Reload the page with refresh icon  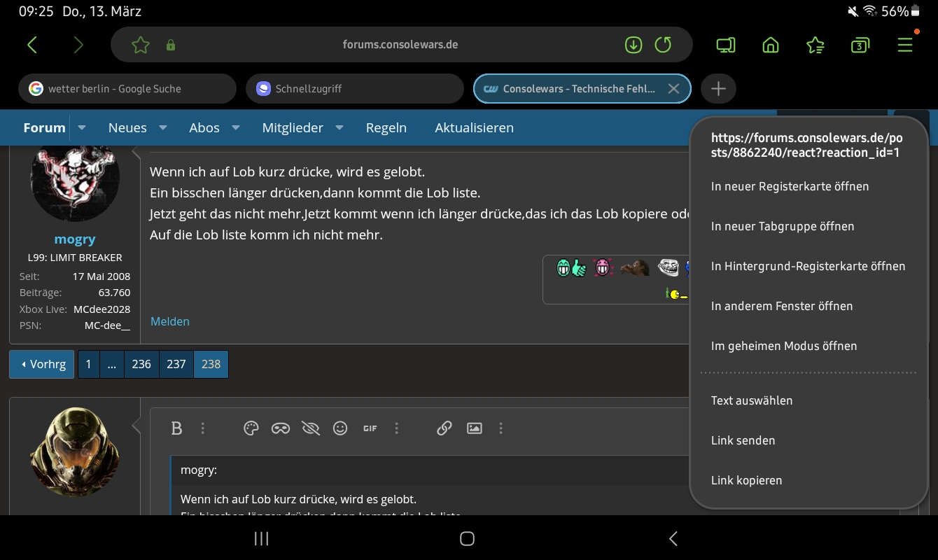click(x=663, y=45)
